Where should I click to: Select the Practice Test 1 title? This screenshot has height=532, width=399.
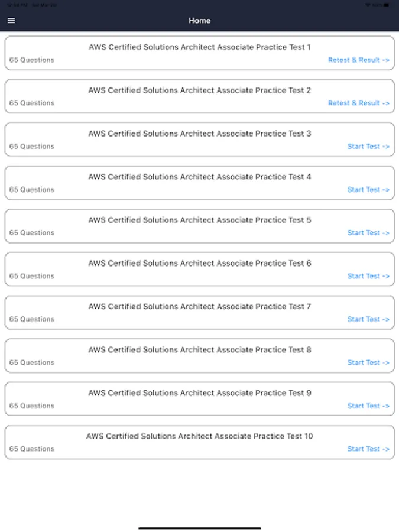tap(200, 47)
